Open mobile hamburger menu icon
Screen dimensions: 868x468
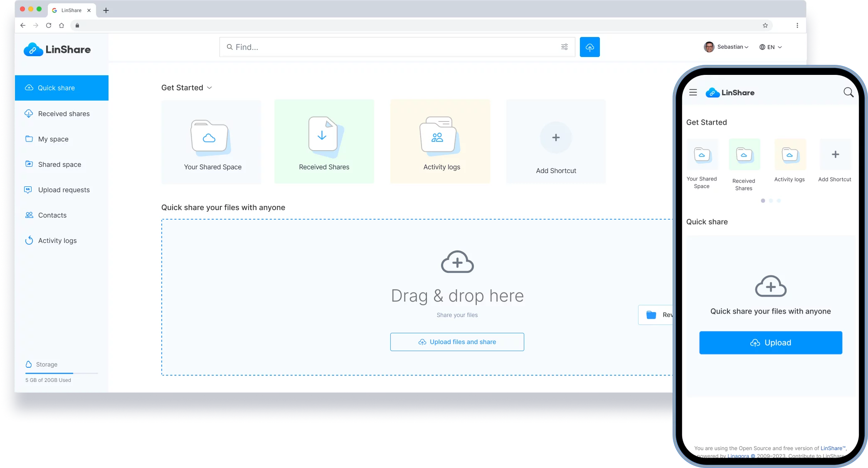click(x=693, y=92)
